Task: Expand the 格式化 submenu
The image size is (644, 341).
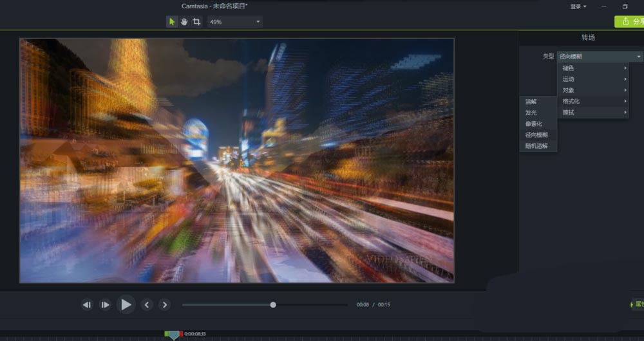Action: tap(593, 102)
